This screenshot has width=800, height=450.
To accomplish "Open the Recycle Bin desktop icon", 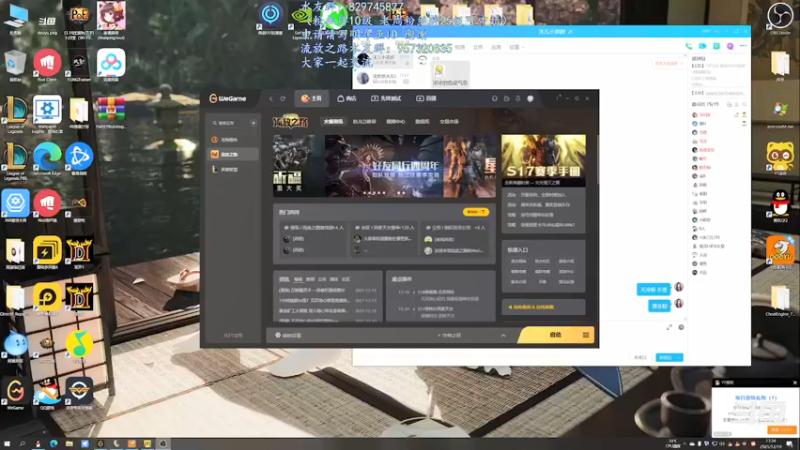I will tap(15, 65).
